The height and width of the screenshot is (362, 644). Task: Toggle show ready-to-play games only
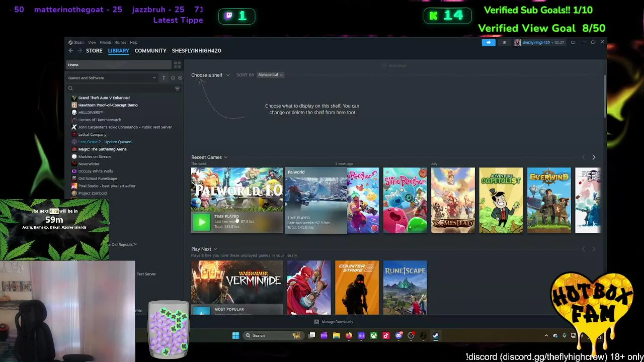(x=180, y=78)
